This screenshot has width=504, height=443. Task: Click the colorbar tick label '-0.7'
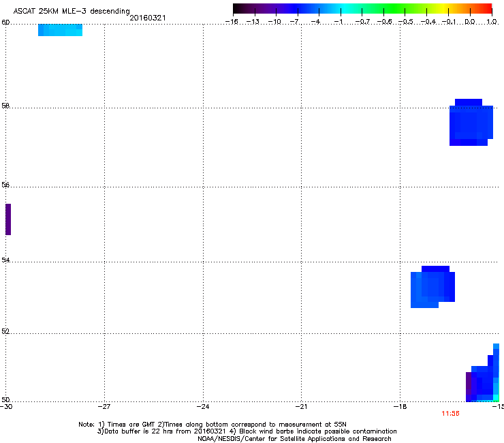[x=362, y=22]
